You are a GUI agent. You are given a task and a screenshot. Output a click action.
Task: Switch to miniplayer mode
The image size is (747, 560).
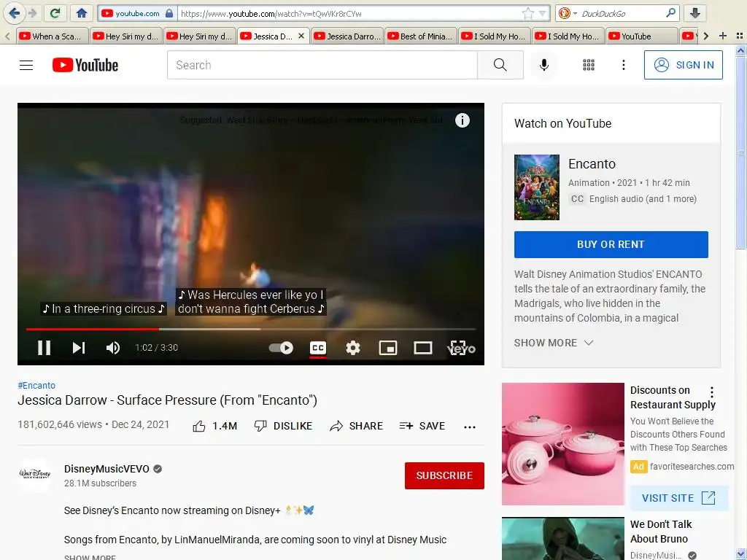(388, 348)
